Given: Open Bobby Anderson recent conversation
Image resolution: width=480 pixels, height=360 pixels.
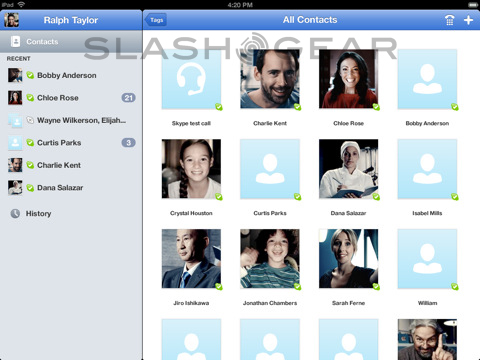Looking at the screenshot, I should point(71,75).
